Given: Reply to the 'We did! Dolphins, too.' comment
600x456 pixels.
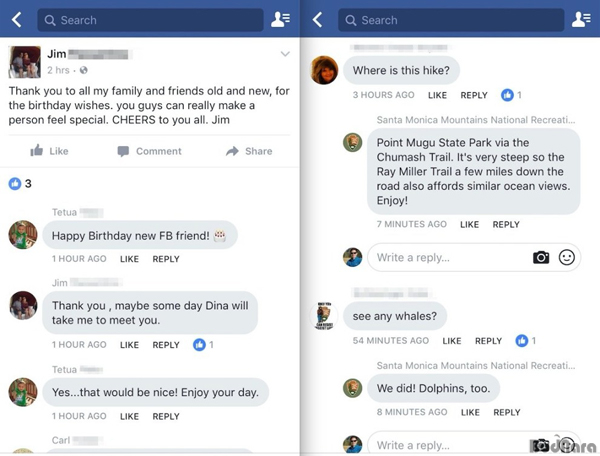Looking at the screenshot, I should pos(507,412).
